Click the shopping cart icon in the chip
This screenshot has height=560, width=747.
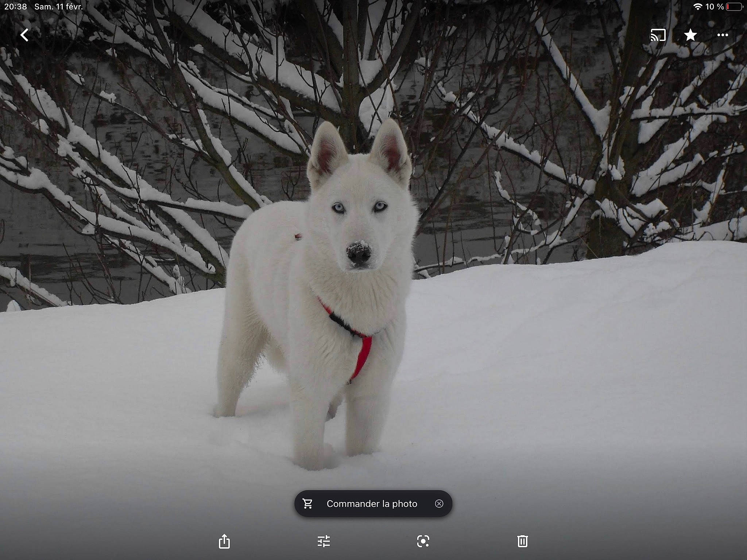307,503
